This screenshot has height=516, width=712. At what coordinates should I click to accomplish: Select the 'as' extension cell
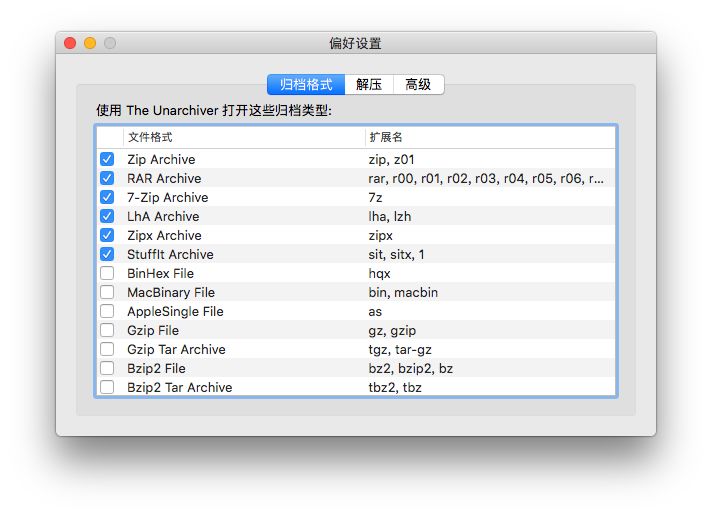point(375,312)
